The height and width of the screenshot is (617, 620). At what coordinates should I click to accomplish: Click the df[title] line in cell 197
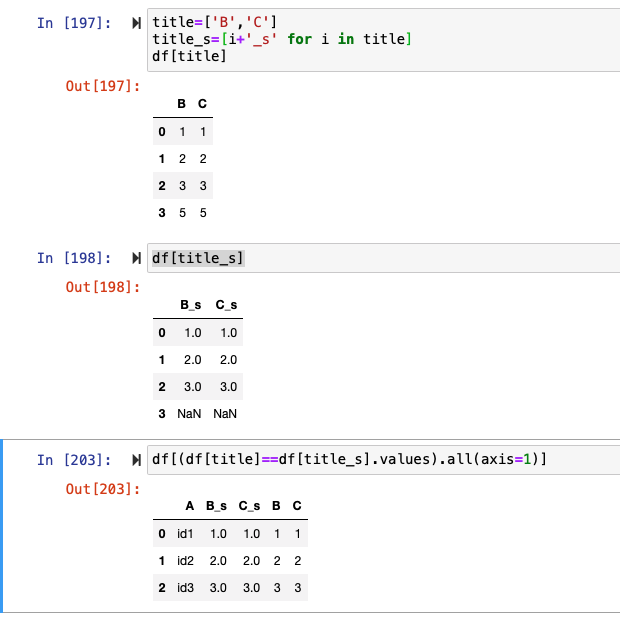189,56
